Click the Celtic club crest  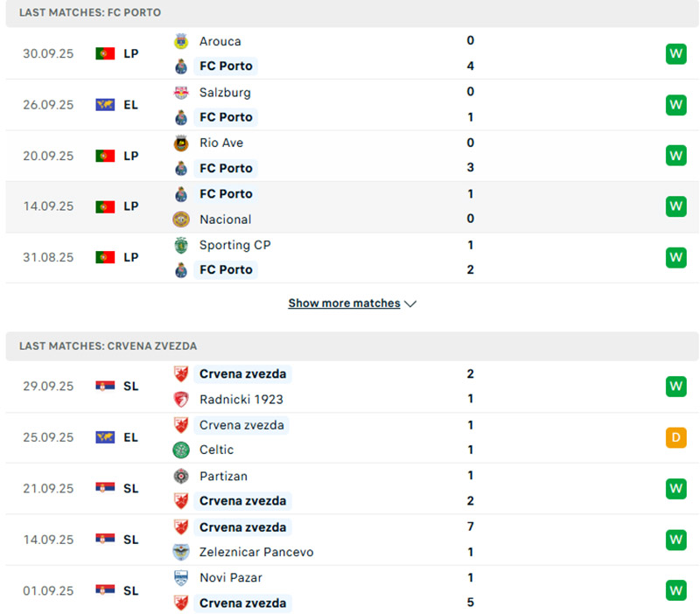pyautogui.click(x=181, y=450)
